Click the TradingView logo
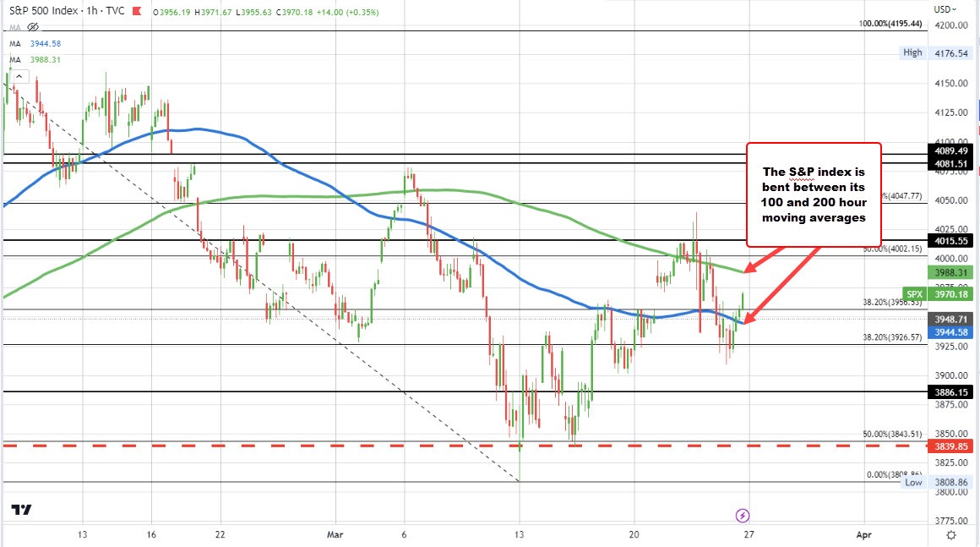 [x=21, y=510]
